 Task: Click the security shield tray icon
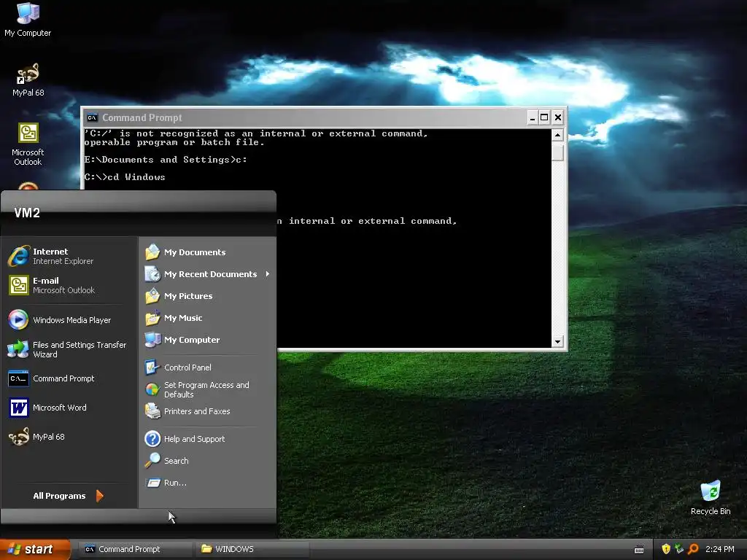click(666, 549)
